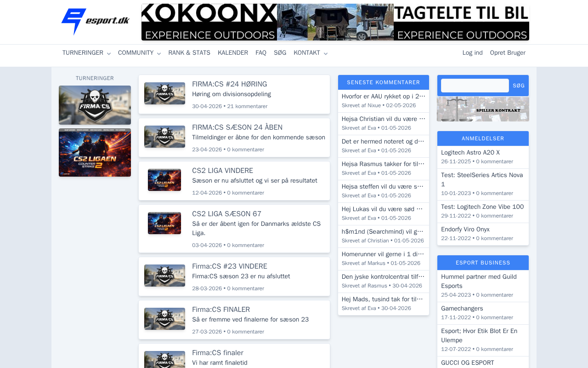Open comment 'Hej Mads, tusind tak for'

pos(384,299)
